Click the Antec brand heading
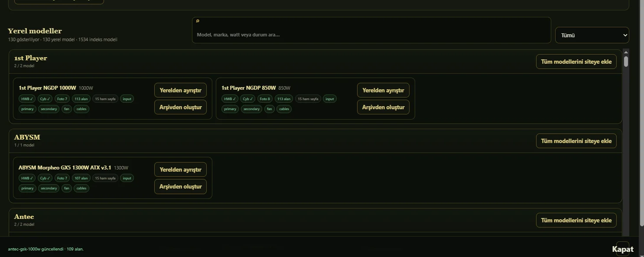 coord(24,217)
